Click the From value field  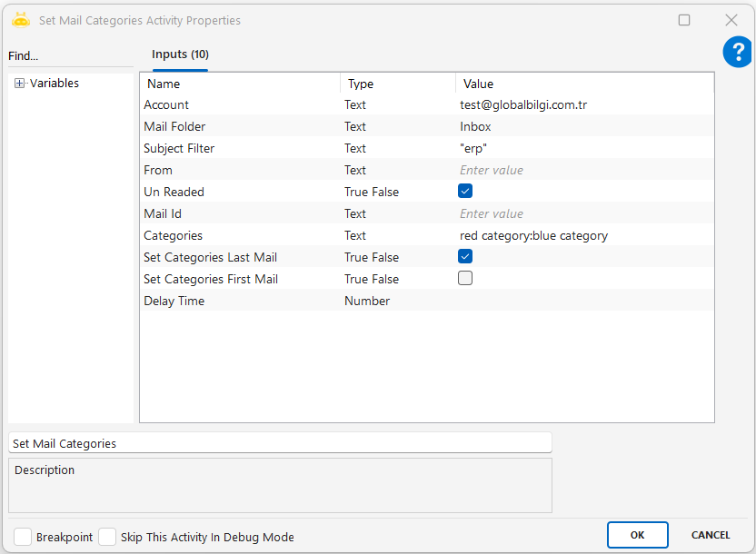(x=582, y=170)
